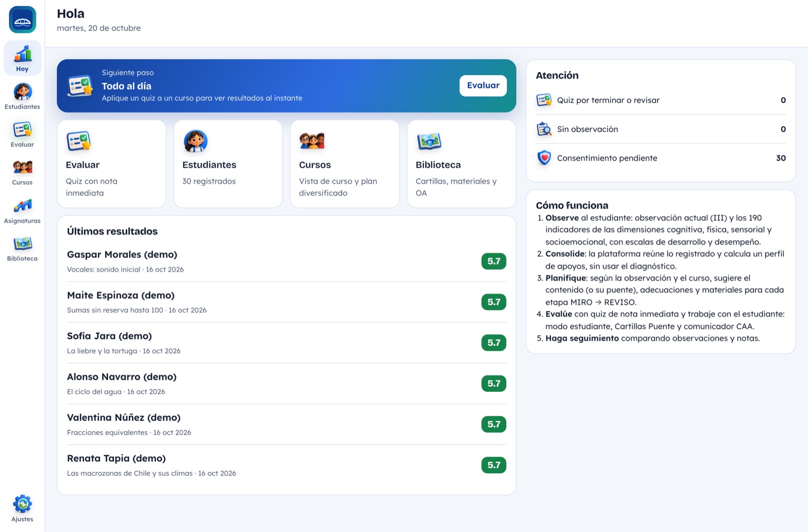Click the app logo in the sidebar
This screenshot has height=532, width=808.
coord(22,20)
